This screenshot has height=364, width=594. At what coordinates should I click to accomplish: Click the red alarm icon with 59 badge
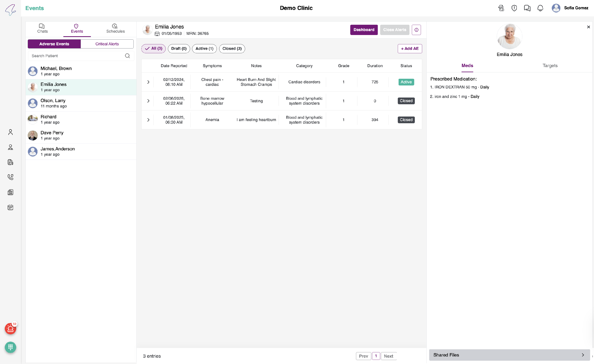pyautogui.click(x=10, y=329)
